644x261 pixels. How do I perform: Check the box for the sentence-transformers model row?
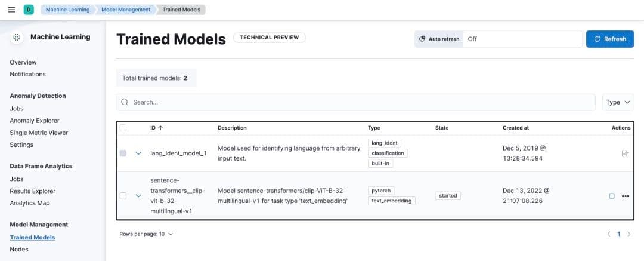[x=123, y=196]
